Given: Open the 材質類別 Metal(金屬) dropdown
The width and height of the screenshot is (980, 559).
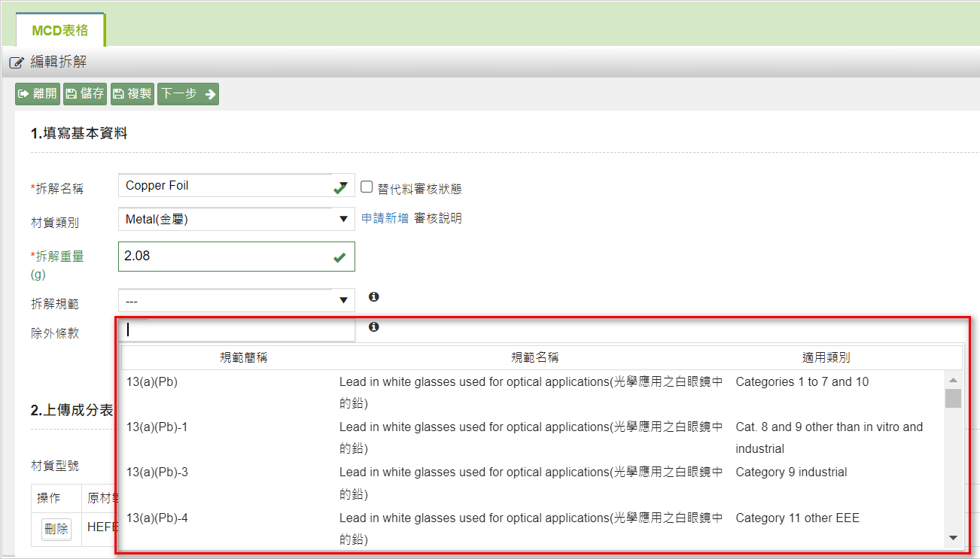Looking at the screenshot, I should coord(236,219).
